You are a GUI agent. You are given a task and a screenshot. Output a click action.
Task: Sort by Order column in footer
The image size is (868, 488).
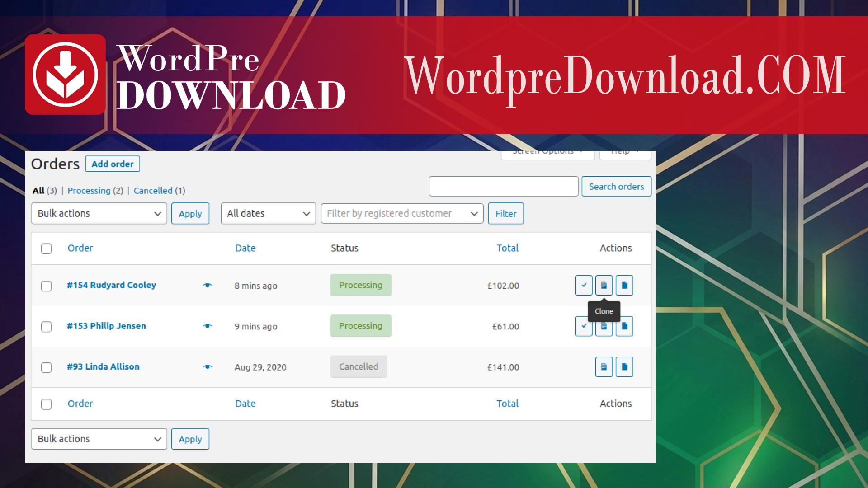point(80,404)
